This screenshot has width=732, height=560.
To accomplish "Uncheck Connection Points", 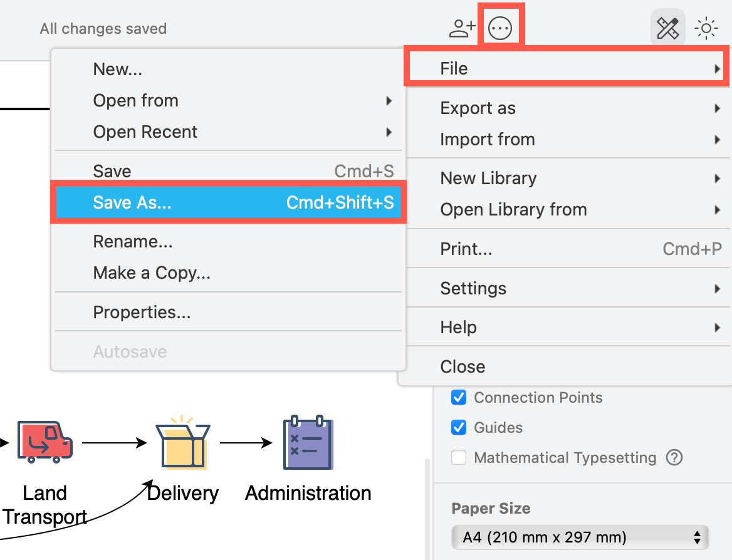I will pyautogui.click(x=459, y=398).
